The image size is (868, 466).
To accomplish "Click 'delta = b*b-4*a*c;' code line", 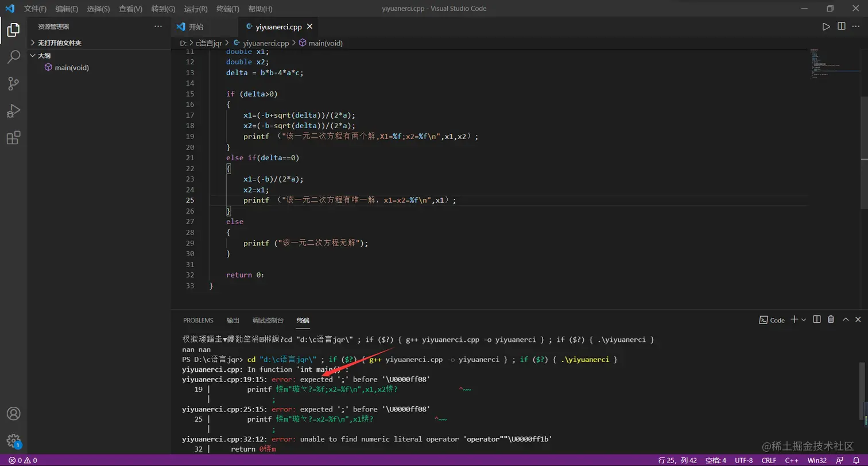I will [x=264, y=72].
